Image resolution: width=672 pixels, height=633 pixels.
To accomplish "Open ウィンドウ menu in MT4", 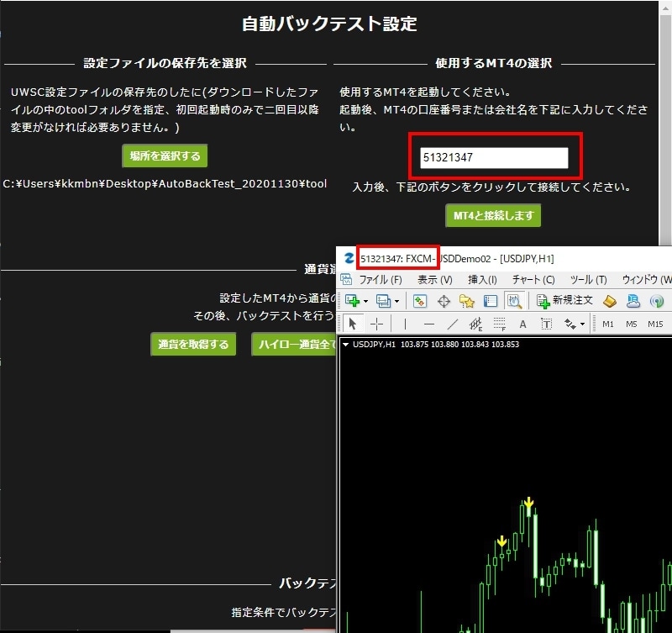I will [646, 280].
